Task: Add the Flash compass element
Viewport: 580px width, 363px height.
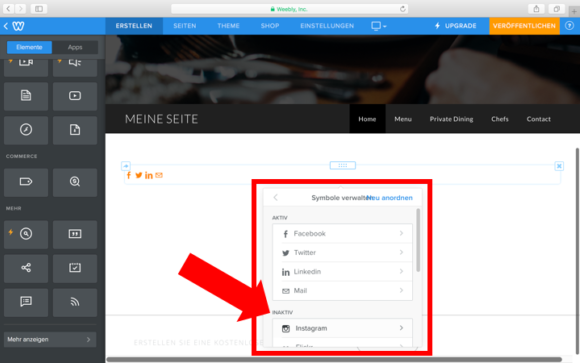Action: tap(26, 130)
